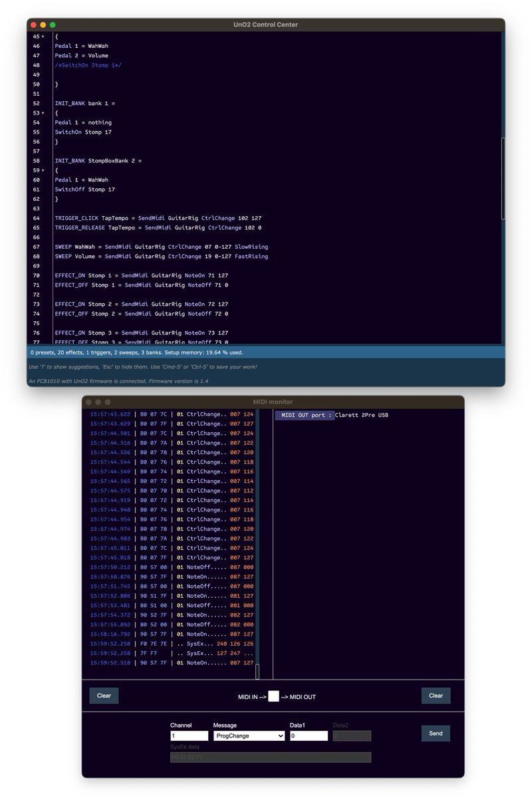Click the setup memory status bar text

pyautogui.click(x=137, y=352)
